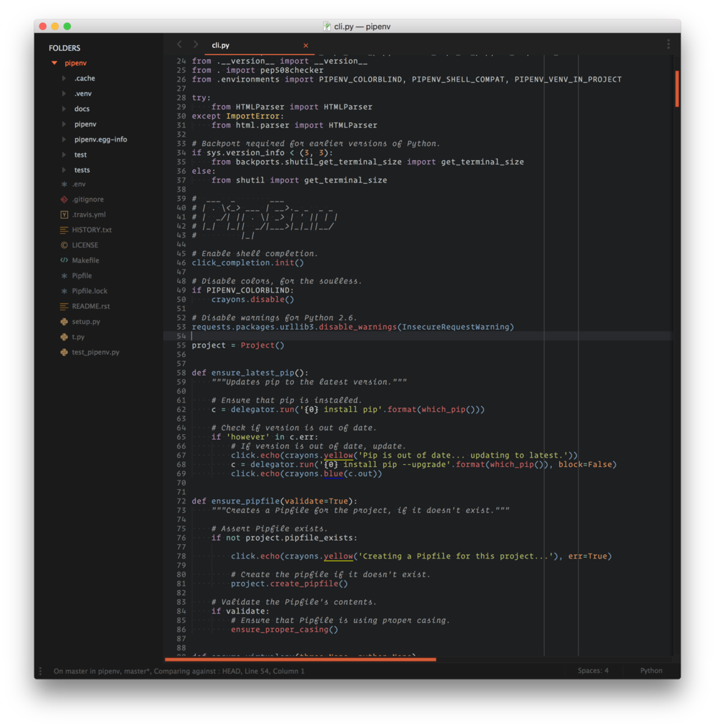Click the .gitignore git file icon
Screen dimensions: 715x728
click(x=64, y=200)
